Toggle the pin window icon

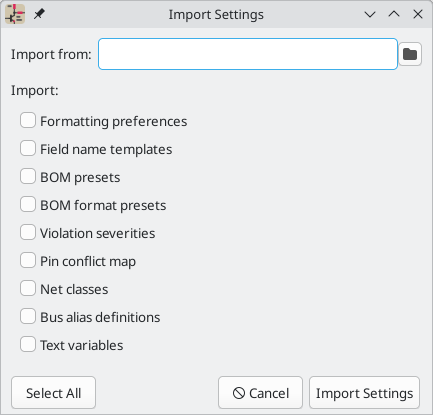(x=39, y=14)
